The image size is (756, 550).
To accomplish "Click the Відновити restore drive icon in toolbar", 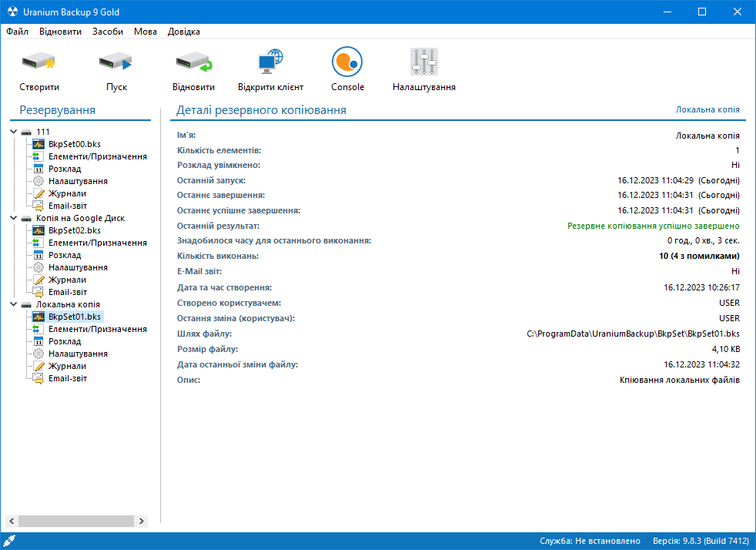I will pos(194,62).
